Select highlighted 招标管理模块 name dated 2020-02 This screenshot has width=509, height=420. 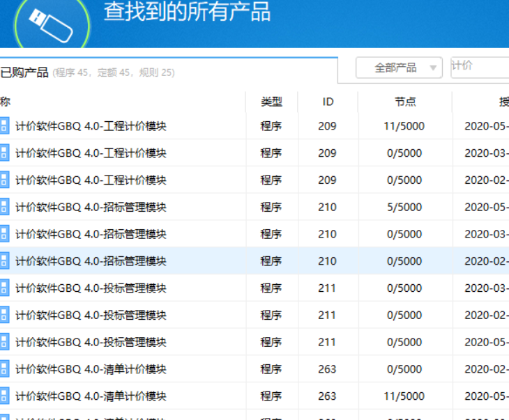pyautogui.click(x=91, y=260)
